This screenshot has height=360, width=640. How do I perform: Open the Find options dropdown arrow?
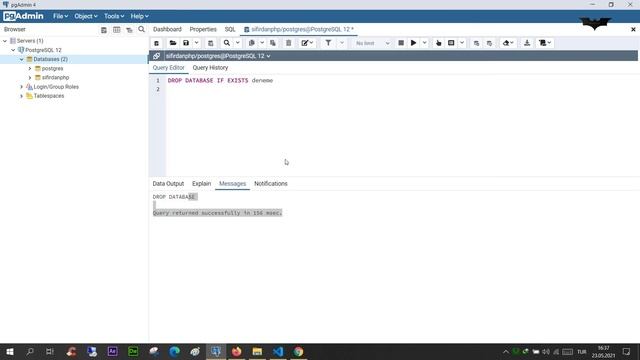[x=238, y=43]
